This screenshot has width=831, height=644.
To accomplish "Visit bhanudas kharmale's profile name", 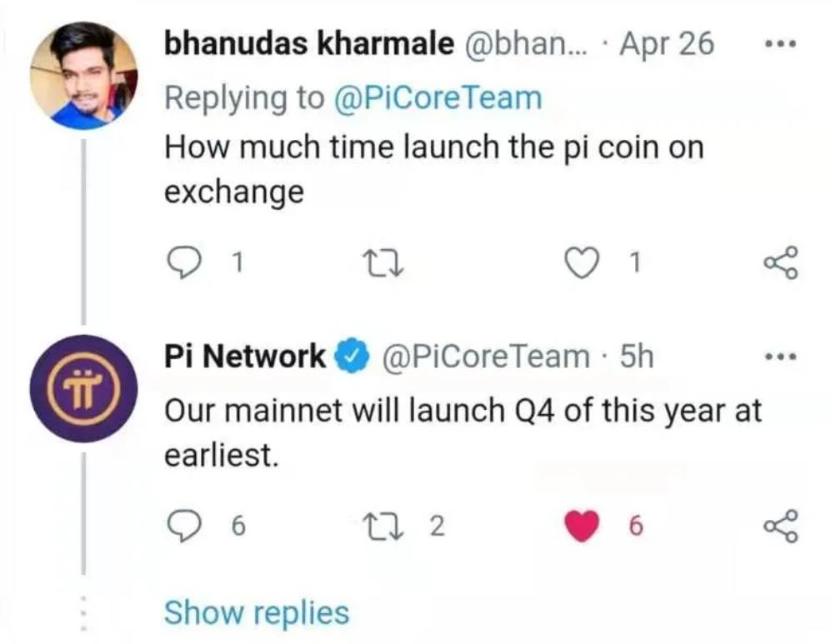I will 309,43.
